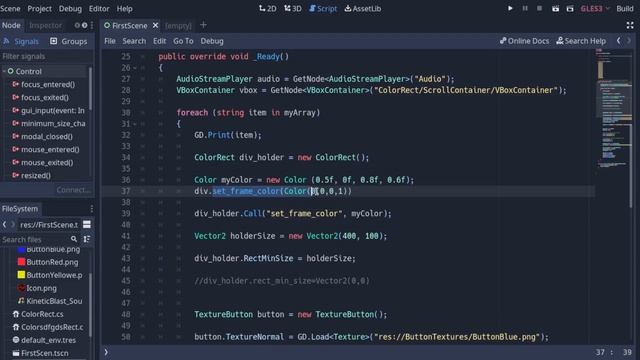Select ButtonRed.png file
The height and width of the screenshot is (360, 640).
coord(48,262)
